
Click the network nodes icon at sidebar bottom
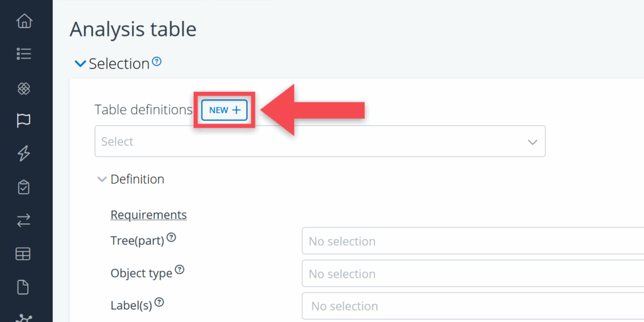pos(23,318)
